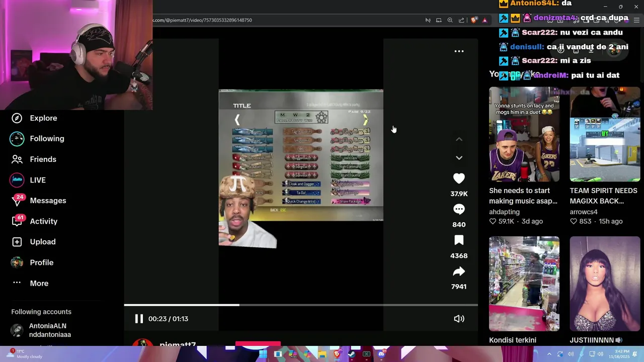Go to previous video with up chevron
This screenshot has width=644, height=362.
[459, 139]
